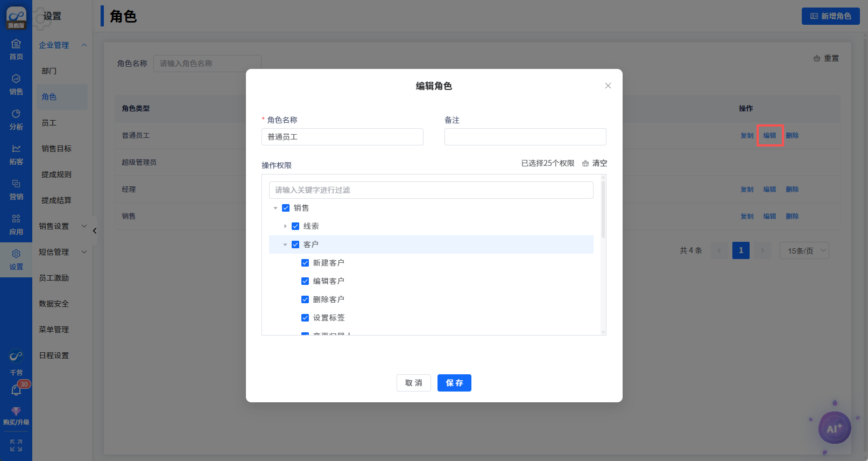Uncheck the 新建客户 permission
Viewport: 868px width, 461px height.
[305, 263]
